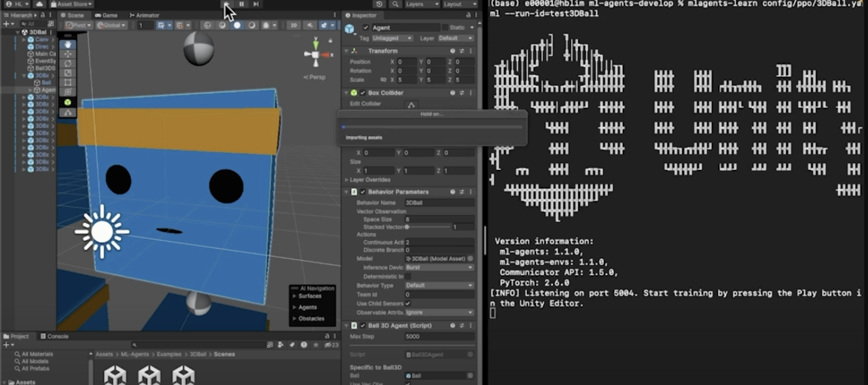868x385 pixels.
Task: Toggle 2D scene view mode
Action: click(x=294, y=26)
